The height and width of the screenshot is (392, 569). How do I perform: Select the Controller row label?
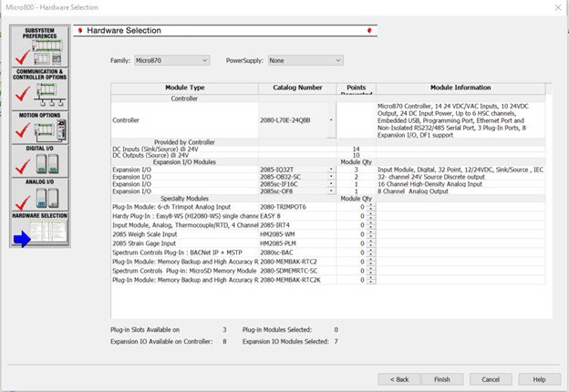coord(126,120)
